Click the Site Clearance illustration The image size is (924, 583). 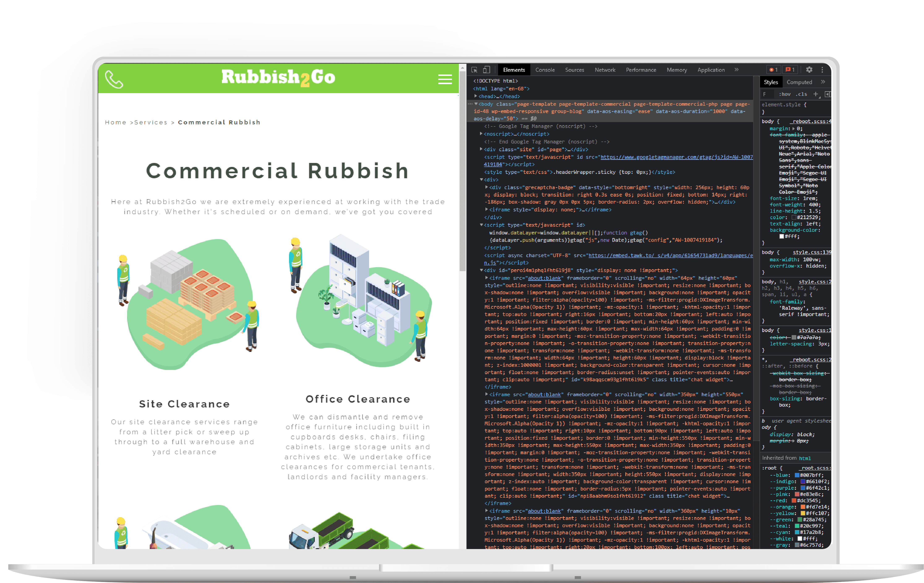(x=188, y=304)
